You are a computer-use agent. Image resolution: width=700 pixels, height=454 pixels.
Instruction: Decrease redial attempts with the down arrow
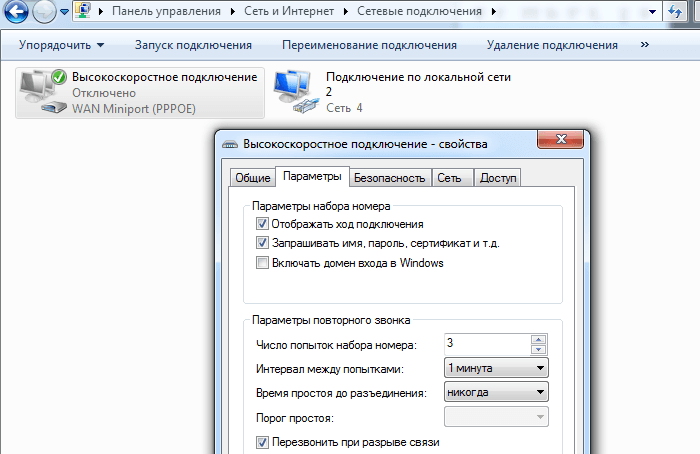click(539, 350)
